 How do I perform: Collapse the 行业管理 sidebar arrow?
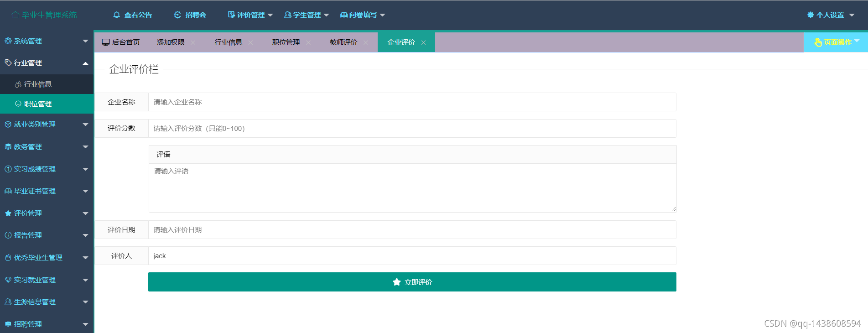click(85, 63)
